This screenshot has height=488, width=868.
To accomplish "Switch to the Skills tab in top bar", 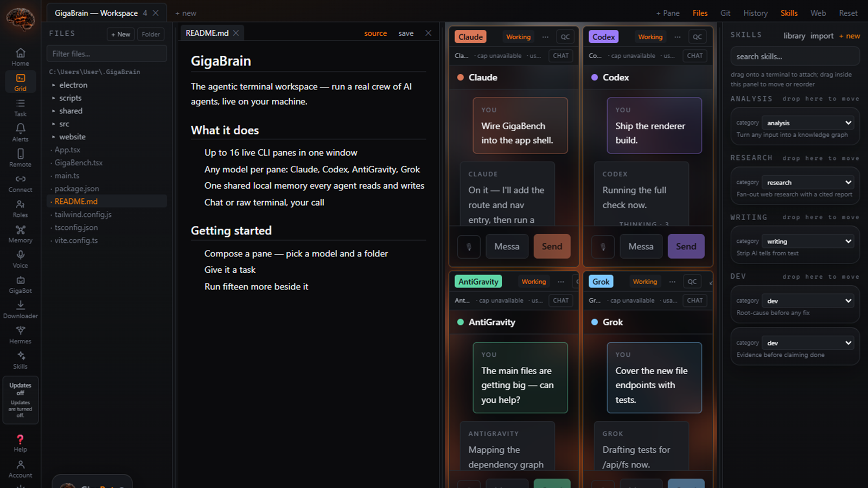I will [x=789, y=13].
